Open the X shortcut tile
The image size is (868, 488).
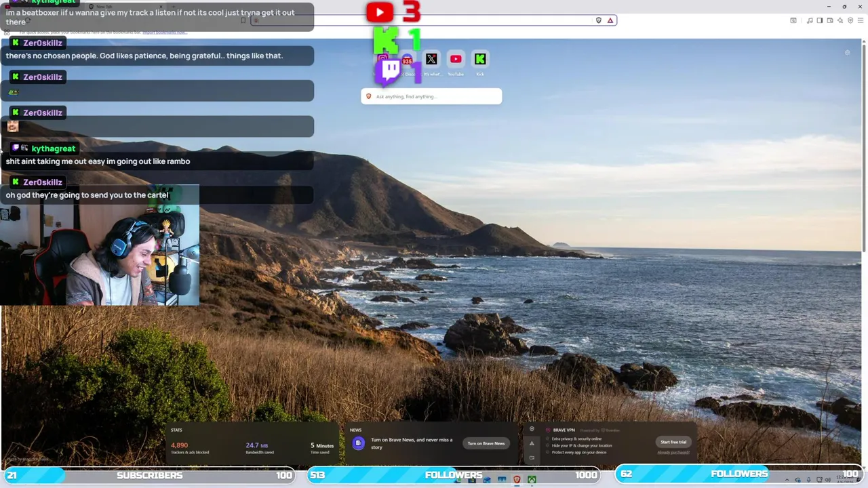click(x=431, y=59)
